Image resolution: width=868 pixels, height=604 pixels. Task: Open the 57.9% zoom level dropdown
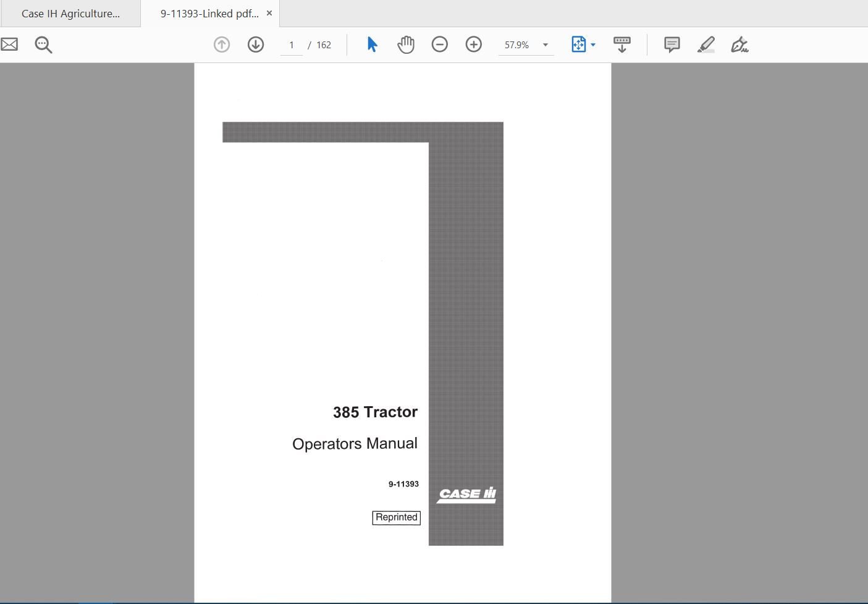click(546, 45)
